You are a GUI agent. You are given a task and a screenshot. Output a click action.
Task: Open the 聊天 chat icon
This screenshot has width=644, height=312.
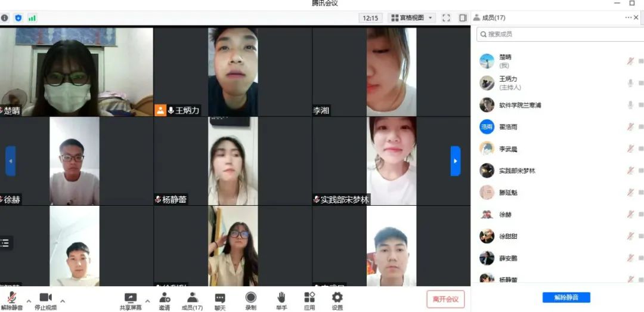click(220, 298)
